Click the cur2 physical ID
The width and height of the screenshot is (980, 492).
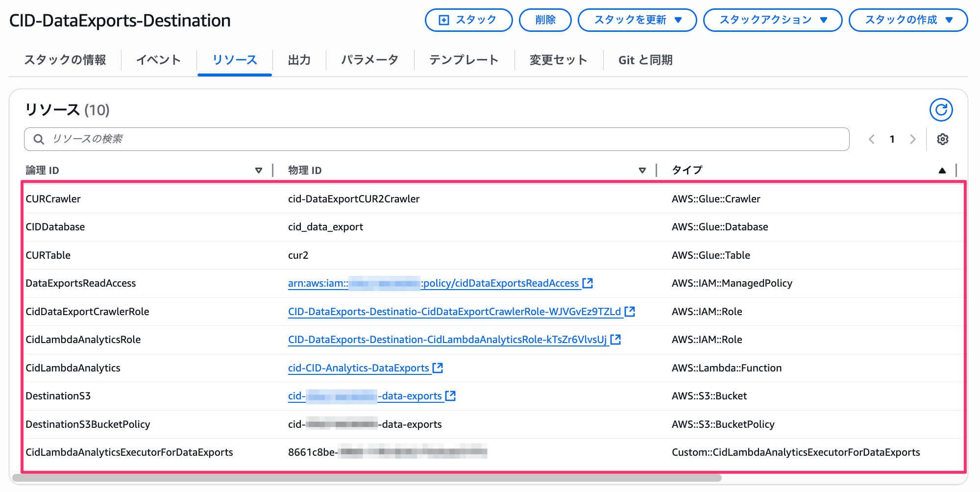pyautogui.click(x=298, y=255)
